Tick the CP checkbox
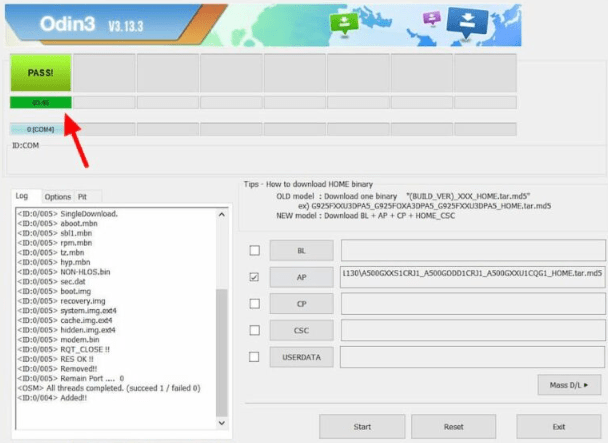The width and height of the screenshot is (608, 443). coord(255,303)
